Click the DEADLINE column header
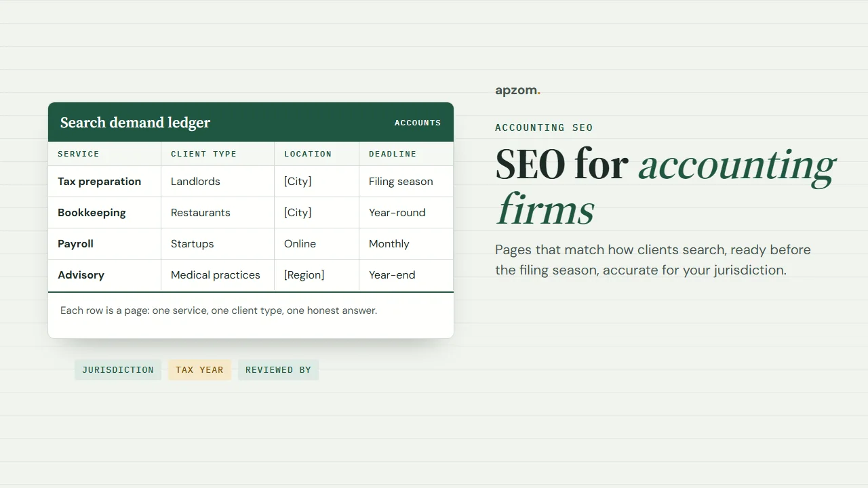Image resolution: width=868 pixels, height=488 pixels. pos(406,154)
